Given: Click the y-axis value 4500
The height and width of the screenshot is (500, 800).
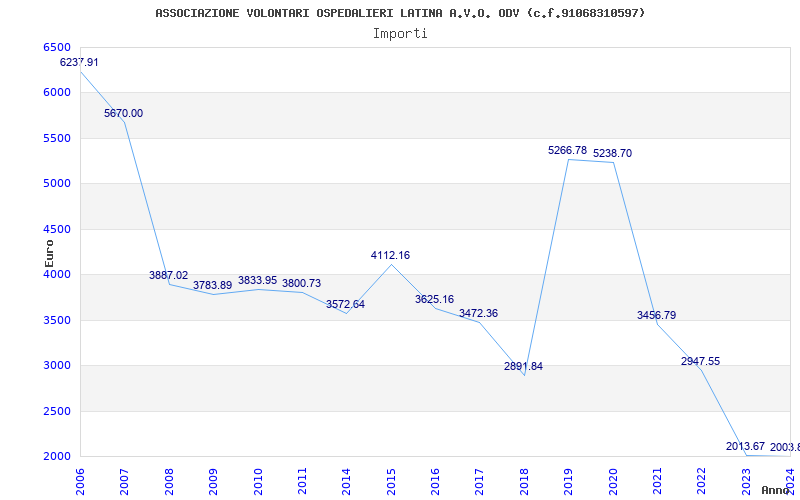Looking at the screenshot, I should click(57, 230).
